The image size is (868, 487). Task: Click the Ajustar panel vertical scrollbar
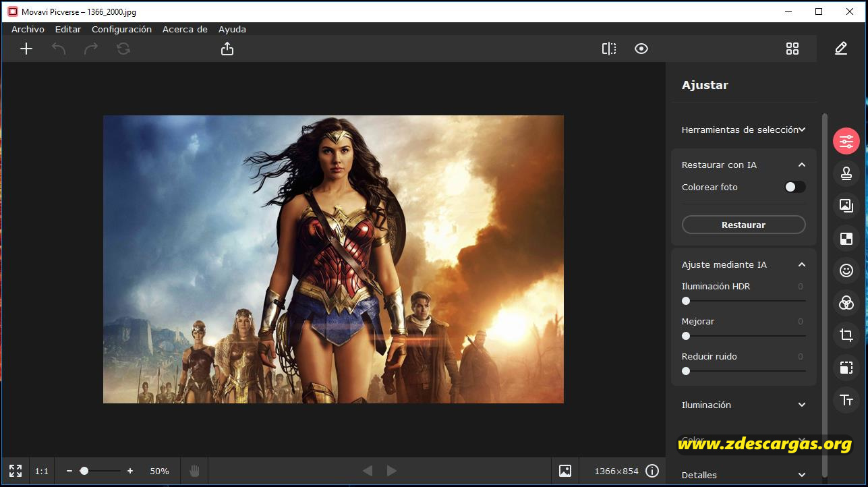pos(824,295)
